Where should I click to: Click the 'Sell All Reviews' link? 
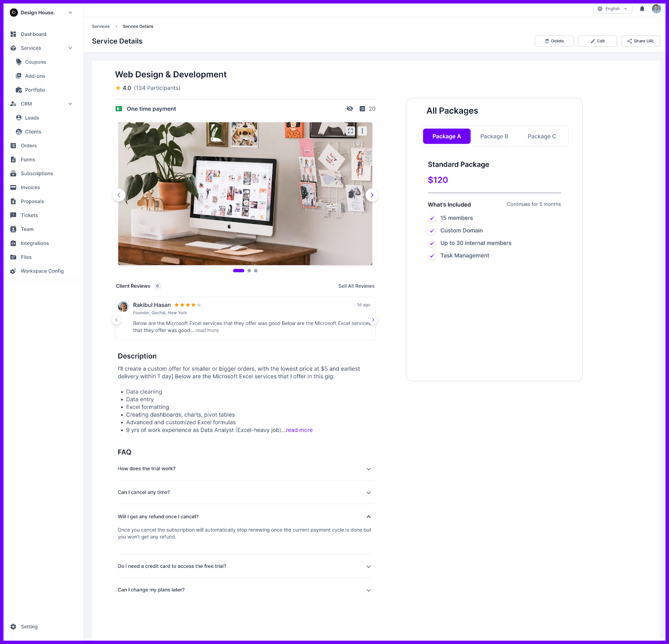click(x=356, y=286)
